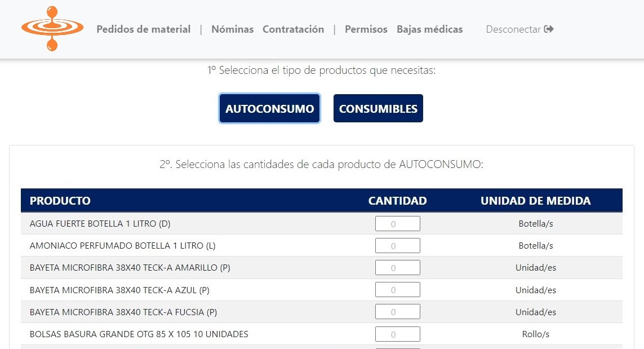Click the PRODUCTO column header
Image resolution: width=644 pixels, height=349 pixels.
(60, 201)
